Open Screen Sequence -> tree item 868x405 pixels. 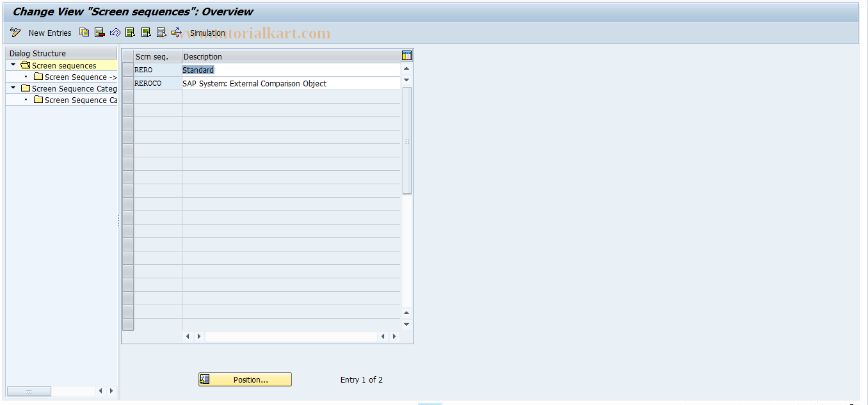pyautogui.click(x=81, y=77)
